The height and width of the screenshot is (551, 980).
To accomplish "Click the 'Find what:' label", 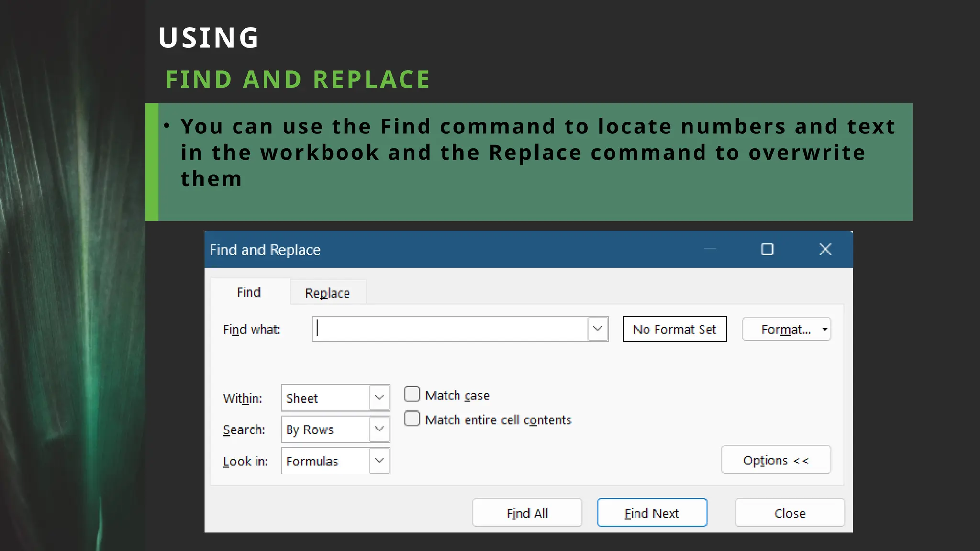I will point(252,330).
